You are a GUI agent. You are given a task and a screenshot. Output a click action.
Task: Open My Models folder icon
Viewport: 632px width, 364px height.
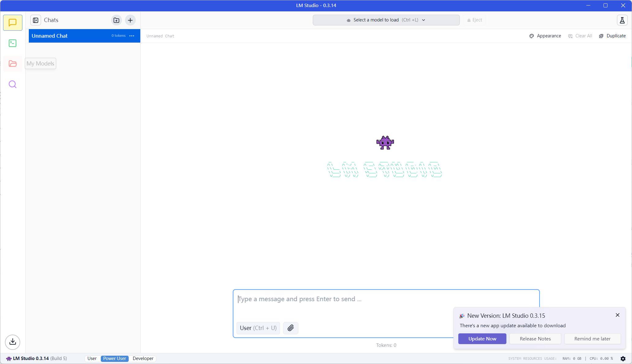13,64
